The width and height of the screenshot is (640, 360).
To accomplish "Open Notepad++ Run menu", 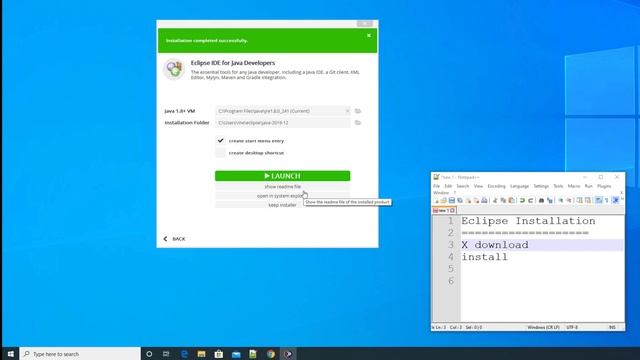I will click(x=588, y=186).
